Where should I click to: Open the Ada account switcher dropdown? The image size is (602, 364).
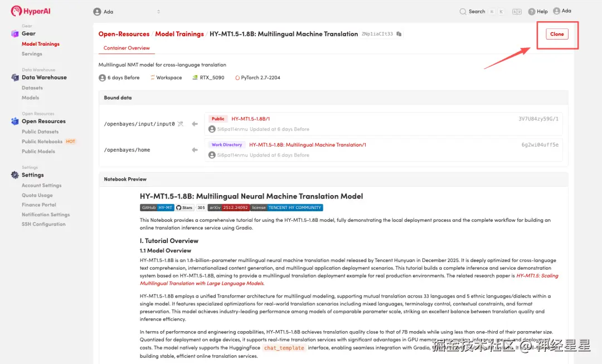(127, 12)
